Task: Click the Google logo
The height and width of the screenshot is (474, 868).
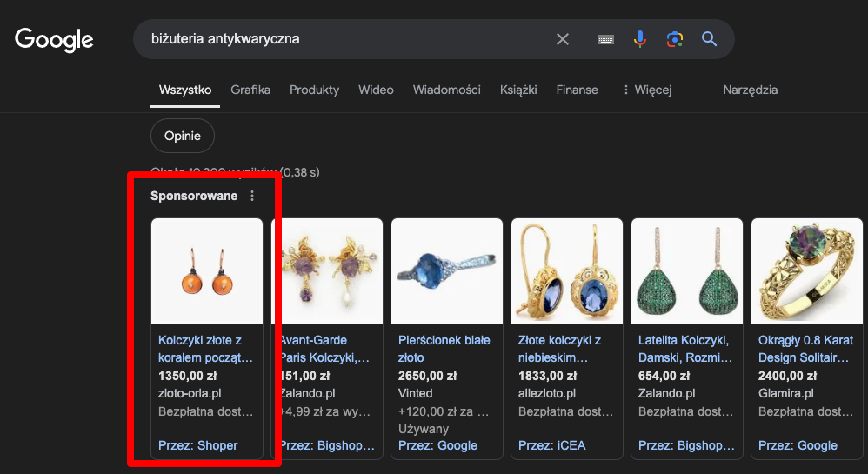Action: pyautogui.click(x=54, y=39)
